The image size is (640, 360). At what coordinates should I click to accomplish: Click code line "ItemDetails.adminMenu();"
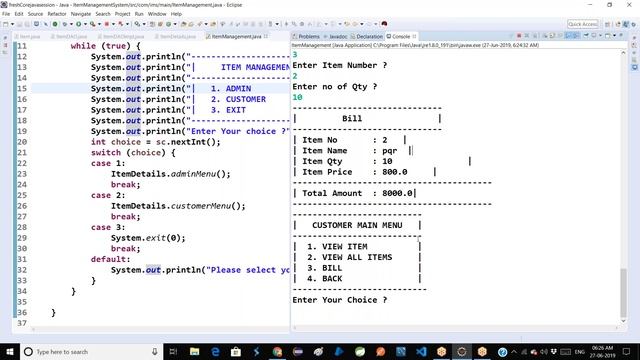click(171, 174)
